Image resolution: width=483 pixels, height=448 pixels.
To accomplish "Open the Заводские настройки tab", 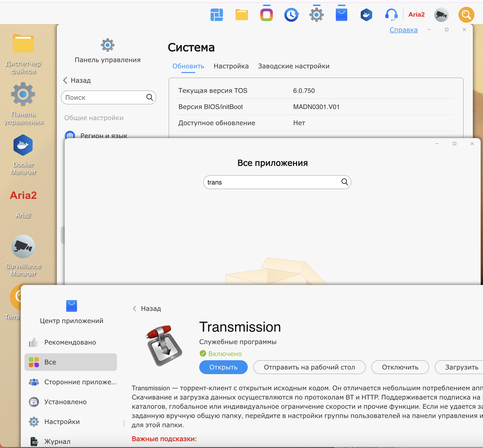I will [293, 66].
